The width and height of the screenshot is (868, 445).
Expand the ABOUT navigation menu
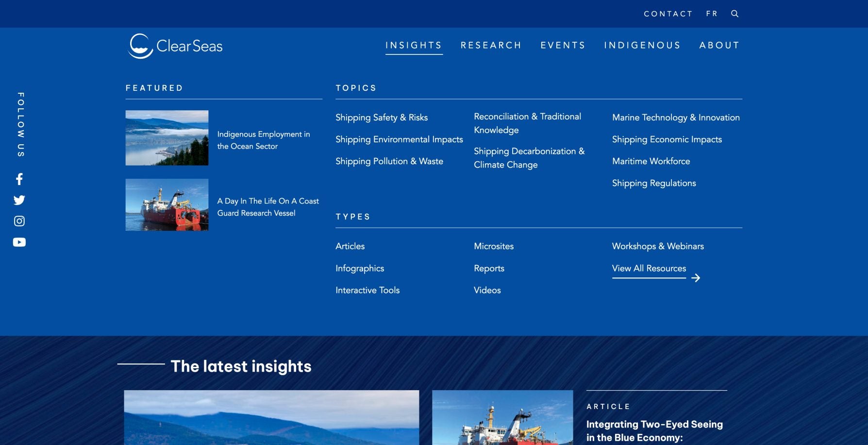719,45
